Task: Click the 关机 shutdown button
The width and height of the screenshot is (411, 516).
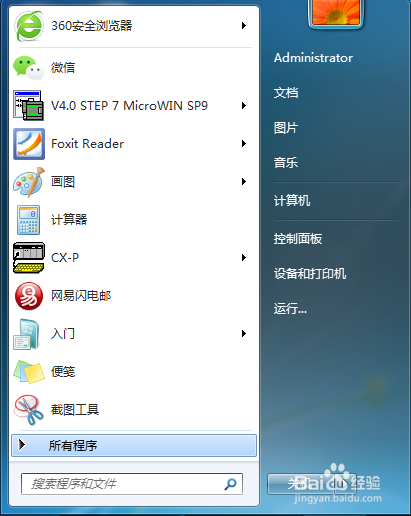Action: [301, 484]
